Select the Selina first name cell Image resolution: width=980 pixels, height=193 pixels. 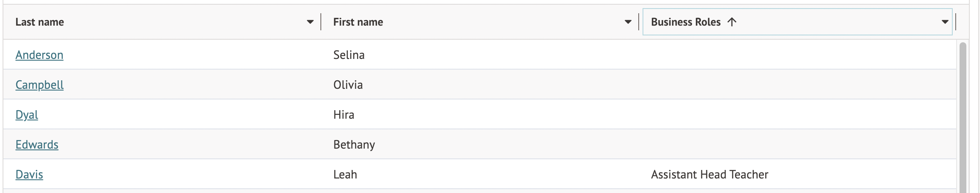[x=349, y=55]
